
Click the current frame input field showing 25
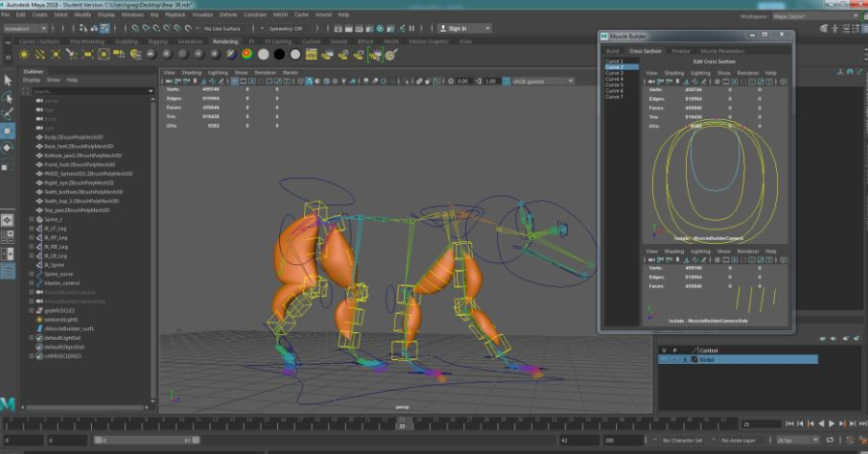click(x=760, y=424)
